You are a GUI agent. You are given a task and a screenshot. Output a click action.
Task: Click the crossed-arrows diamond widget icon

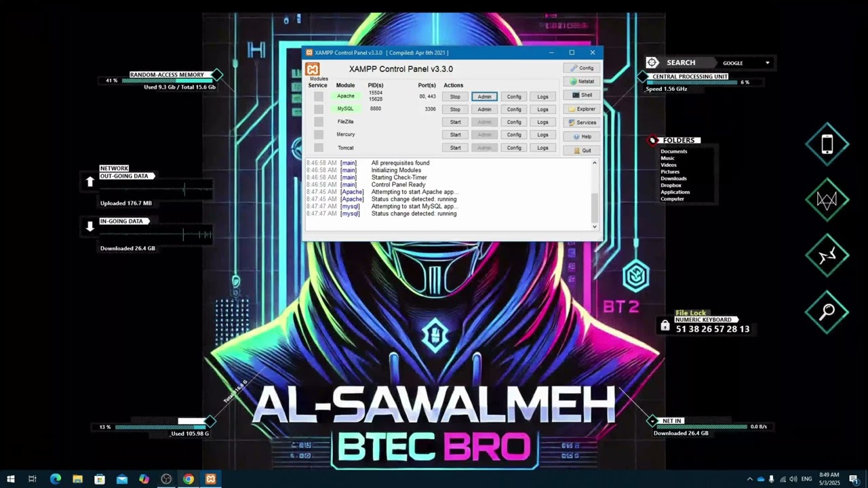click(827, 256)
